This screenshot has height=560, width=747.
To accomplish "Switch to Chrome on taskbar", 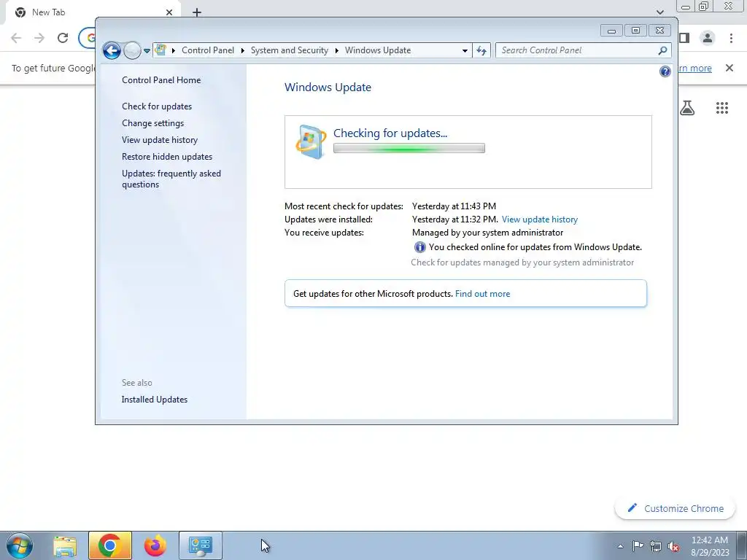I will coord(110,545).
